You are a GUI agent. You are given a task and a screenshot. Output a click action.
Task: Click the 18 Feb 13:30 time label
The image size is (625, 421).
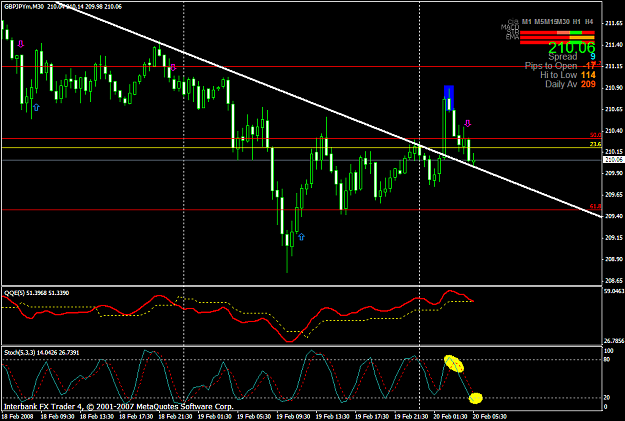point(96,416)
